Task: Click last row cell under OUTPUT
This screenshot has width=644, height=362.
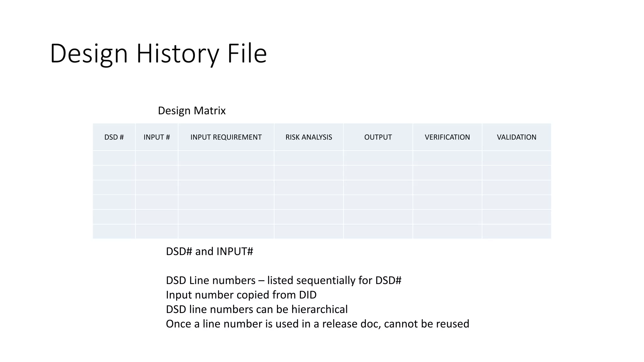Action: coord(378,232)
